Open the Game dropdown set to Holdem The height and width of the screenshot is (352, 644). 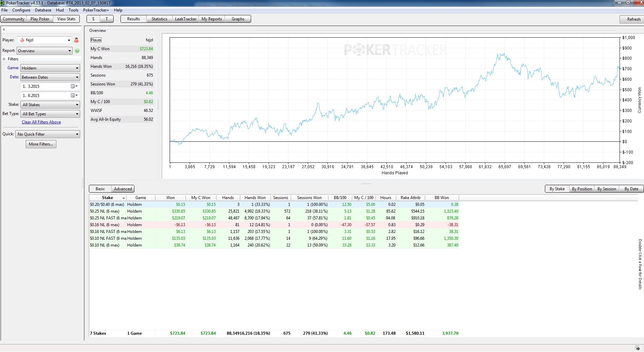50,68
